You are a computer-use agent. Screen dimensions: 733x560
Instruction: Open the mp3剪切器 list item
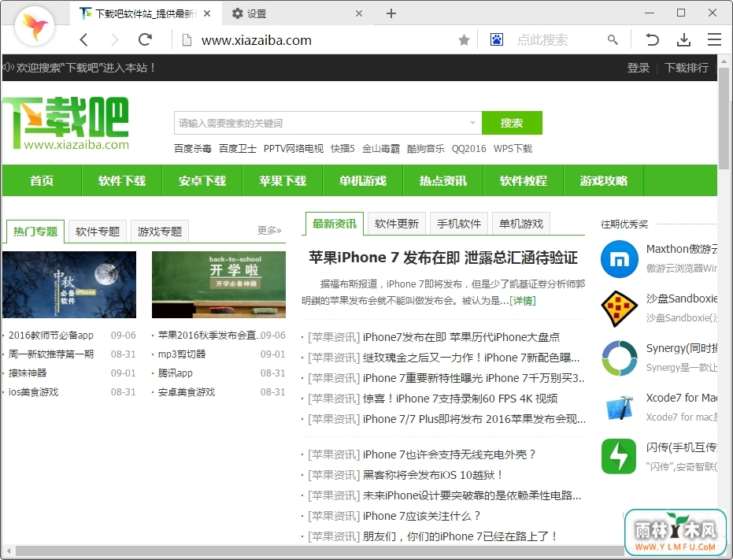point(182,354)
